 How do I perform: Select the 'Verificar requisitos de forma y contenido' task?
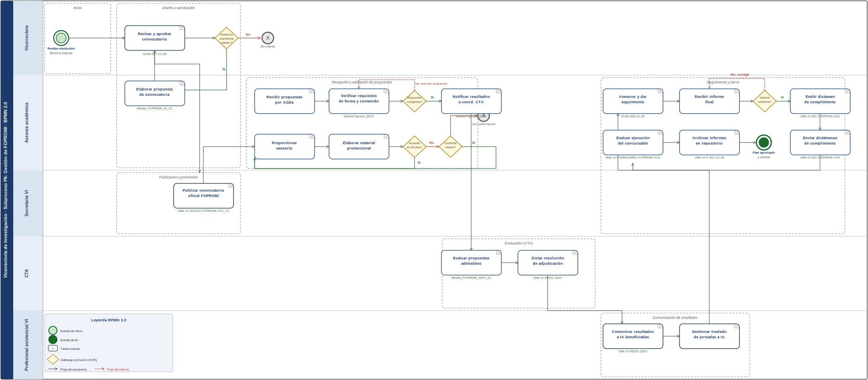click(x=359, y=101)
